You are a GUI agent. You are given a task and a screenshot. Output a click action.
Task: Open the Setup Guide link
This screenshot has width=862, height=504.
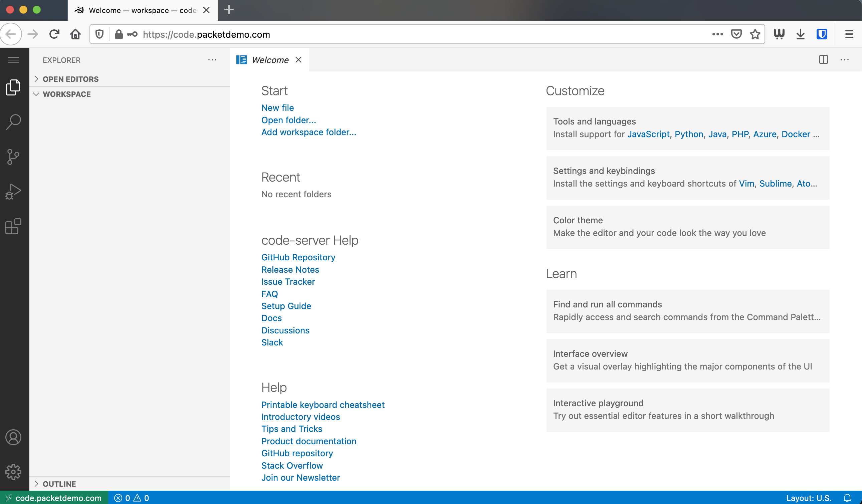(286, 306)
